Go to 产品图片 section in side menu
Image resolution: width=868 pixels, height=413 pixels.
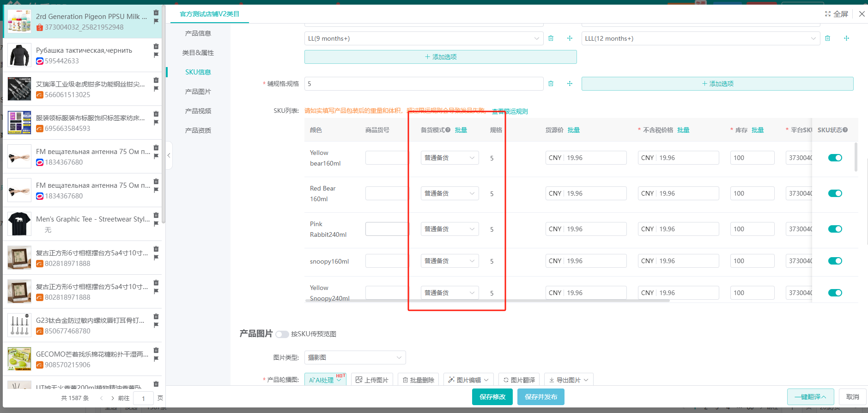198,92
